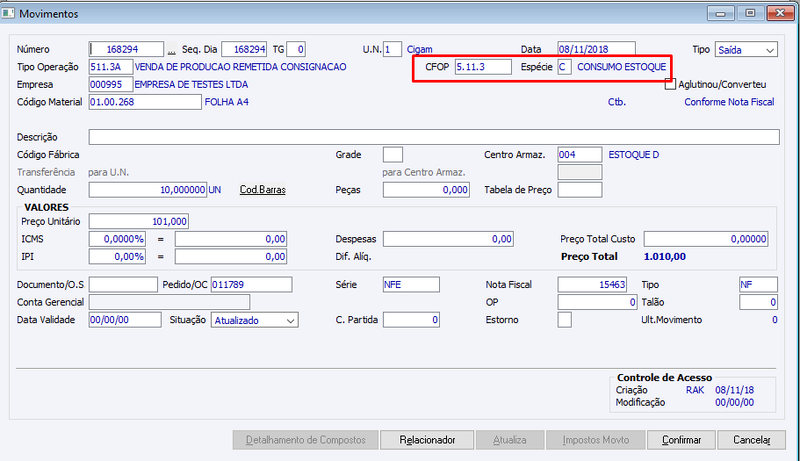The height and width of the screenshot is (461, 800).
Task: Click the Cancelar button
Action: pyautogui.click(x=751, y=440)
